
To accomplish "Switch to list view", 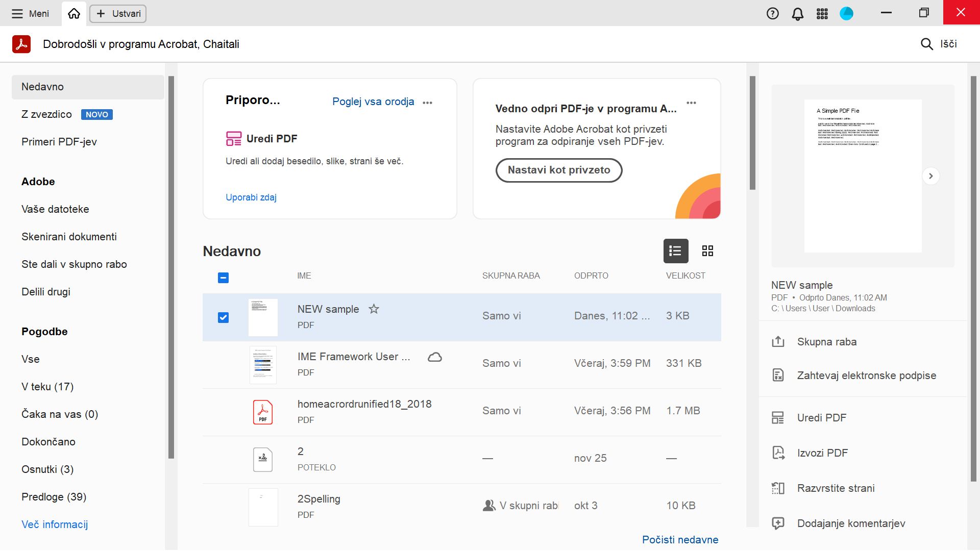I will coord(675,251).
